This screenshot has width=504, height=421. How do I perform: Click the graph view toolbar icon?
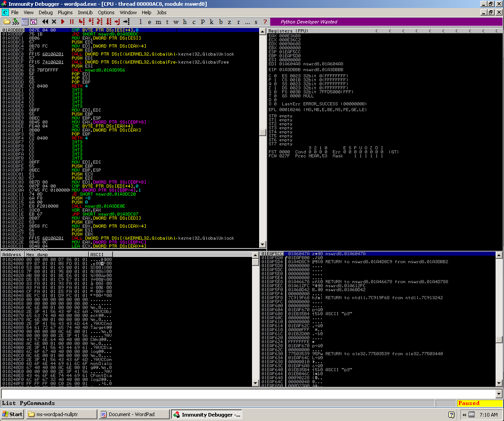point(33,22)
